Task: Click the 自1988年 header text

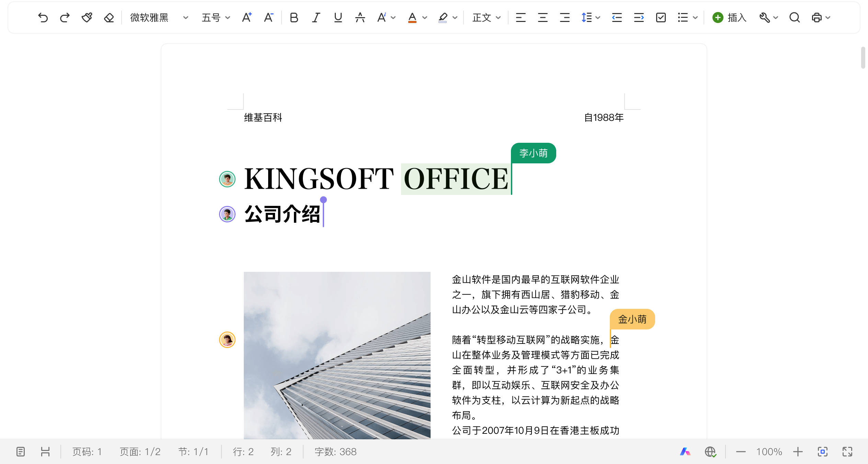Action: [604, 118]
